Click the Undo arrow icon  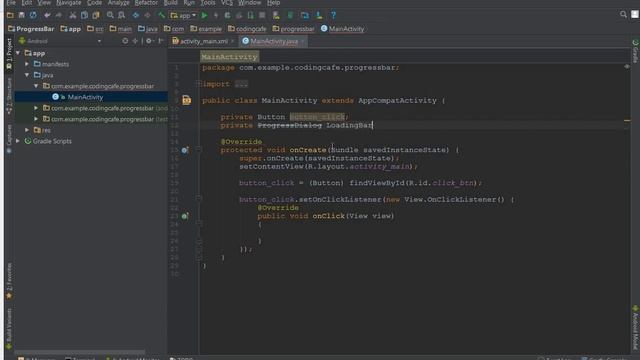point(47,16)
